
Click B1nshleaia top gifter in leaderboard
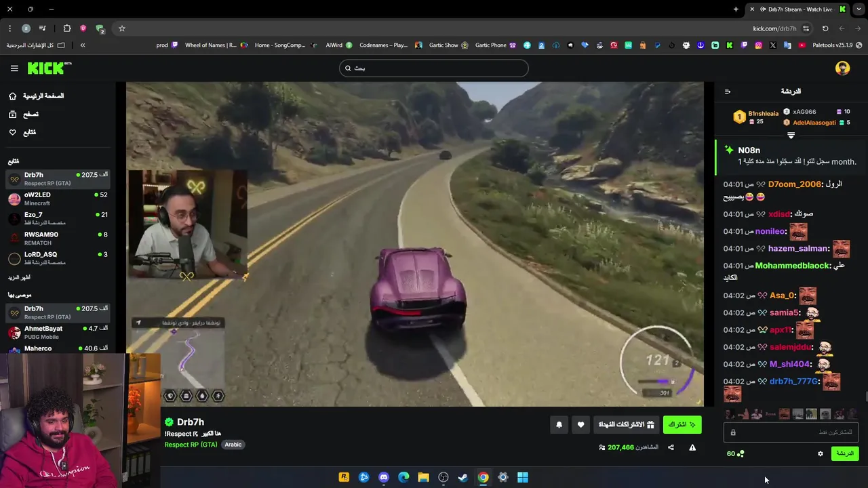click(x=763, y=114)
